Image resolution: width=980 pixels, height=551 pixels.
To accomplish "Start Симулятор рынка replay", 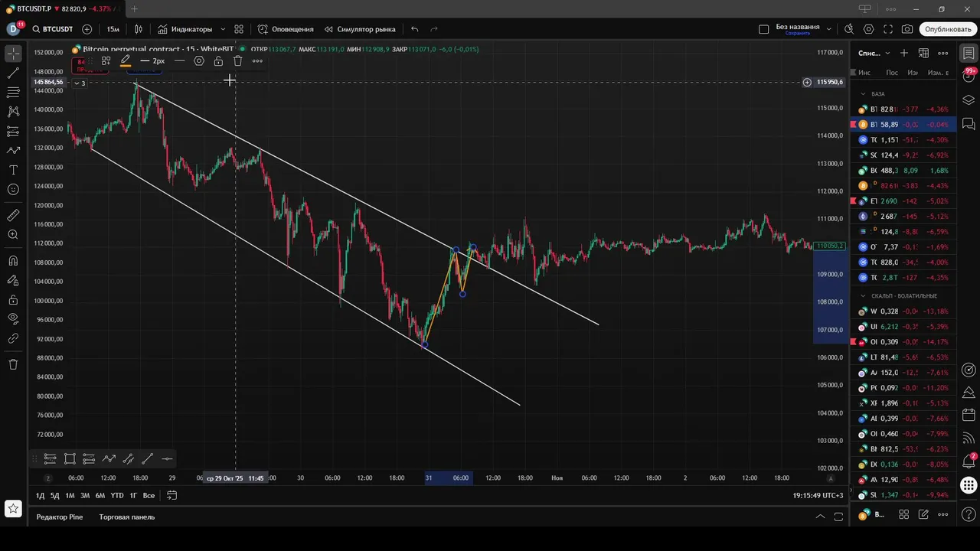I will 359,29.
